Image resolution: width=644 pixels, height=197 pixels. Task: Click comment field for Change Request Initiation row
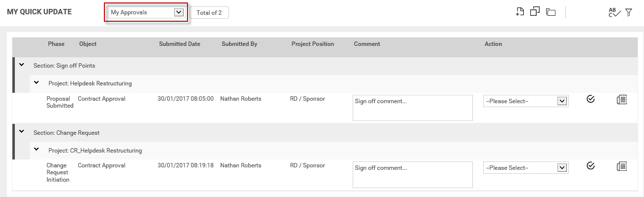pos(413,174)
